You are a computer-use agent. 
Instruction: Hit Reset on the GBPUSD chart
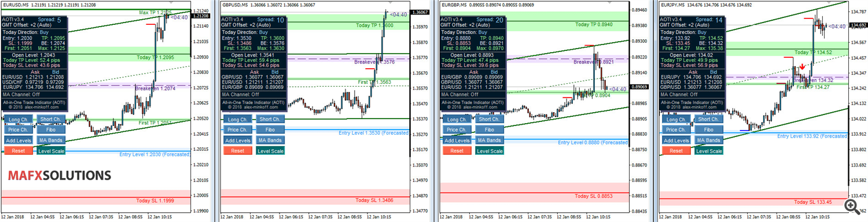[x=237, y=151]
